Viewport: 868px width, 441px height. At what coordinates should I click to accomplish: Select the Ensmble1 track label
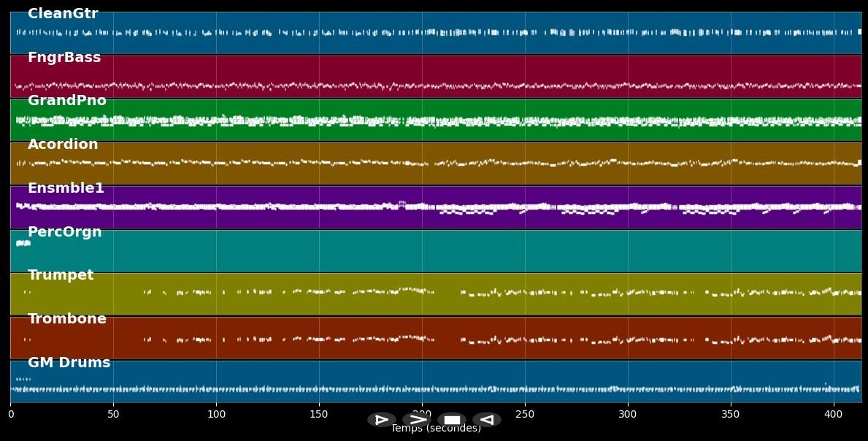click(66, 188)
